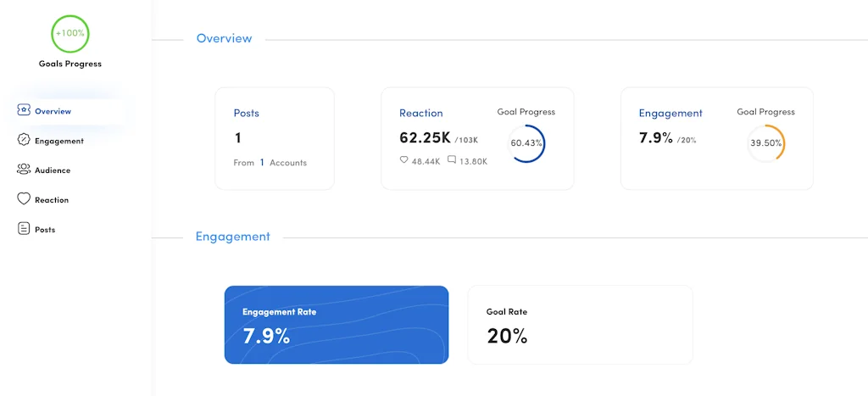Open the Overview menu item
The image size is (868, 396).
click(x=53, y=111)
